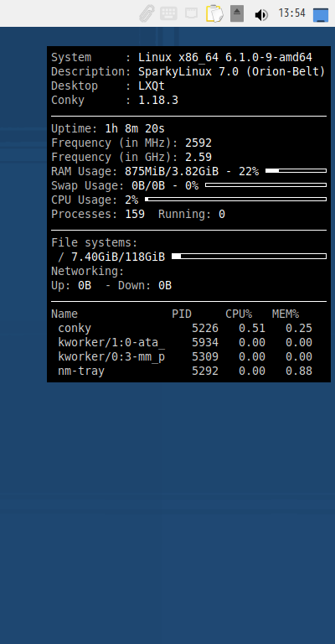Click the kworker/1:0-ata_ process entry

click(x=111, y=342)
